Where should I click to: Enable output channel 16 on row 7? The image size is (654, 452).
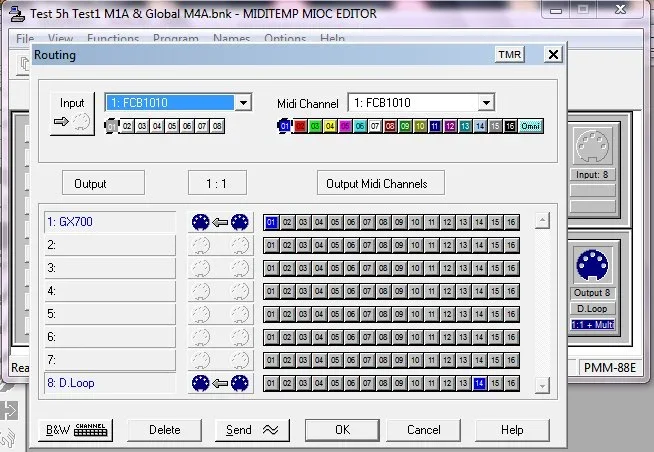point(511,360)
